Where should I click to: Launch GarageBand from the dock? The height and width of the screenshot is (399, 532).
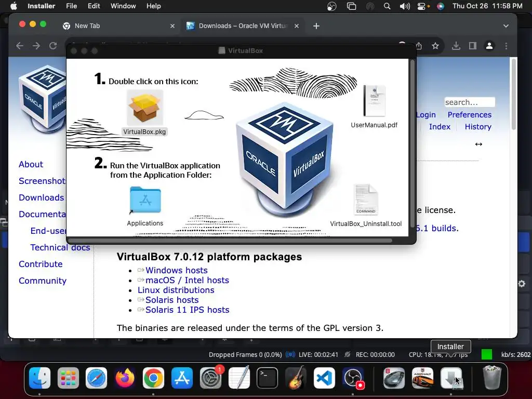click(x=296, y=378)
